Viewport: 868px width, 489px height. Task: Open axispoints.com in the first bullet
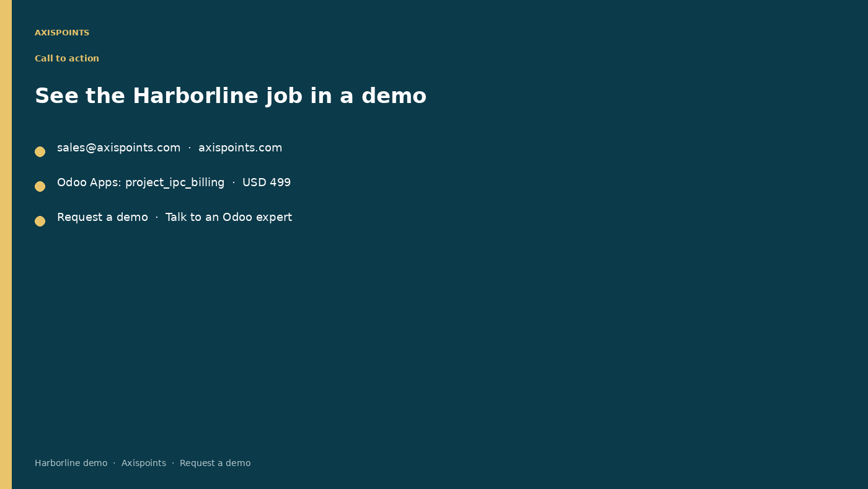point(240,148)
